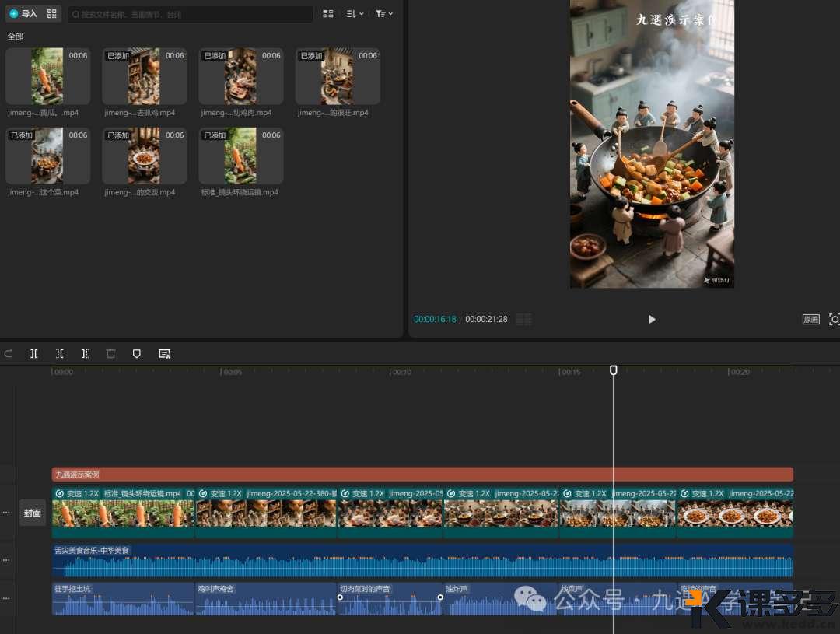The width and height of the screenshot is (840, 634).
Task: Click the search files input field
Action: click(x=191, y=14)
